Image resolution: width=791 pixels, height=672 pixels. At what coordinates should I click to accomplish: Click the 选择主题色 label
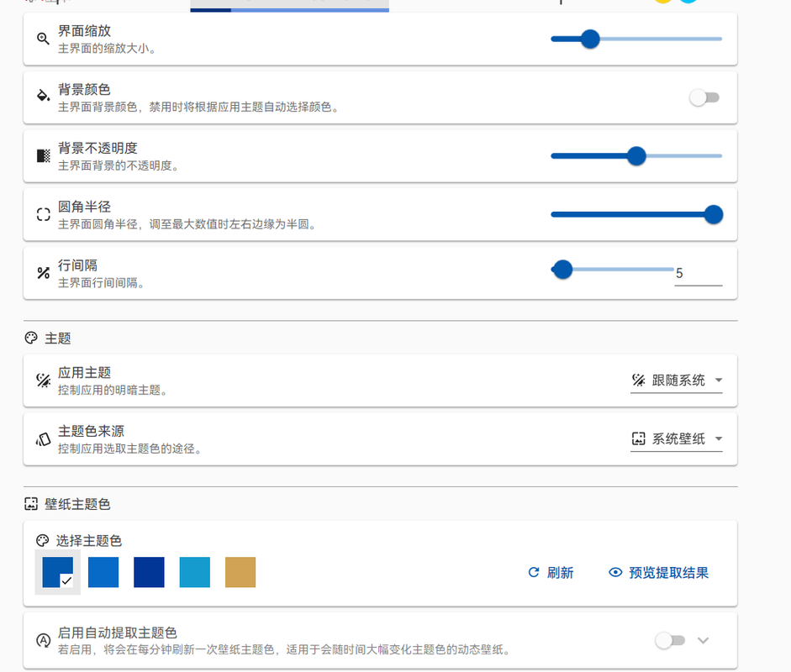pyautogui.click(x=89, y=541)
